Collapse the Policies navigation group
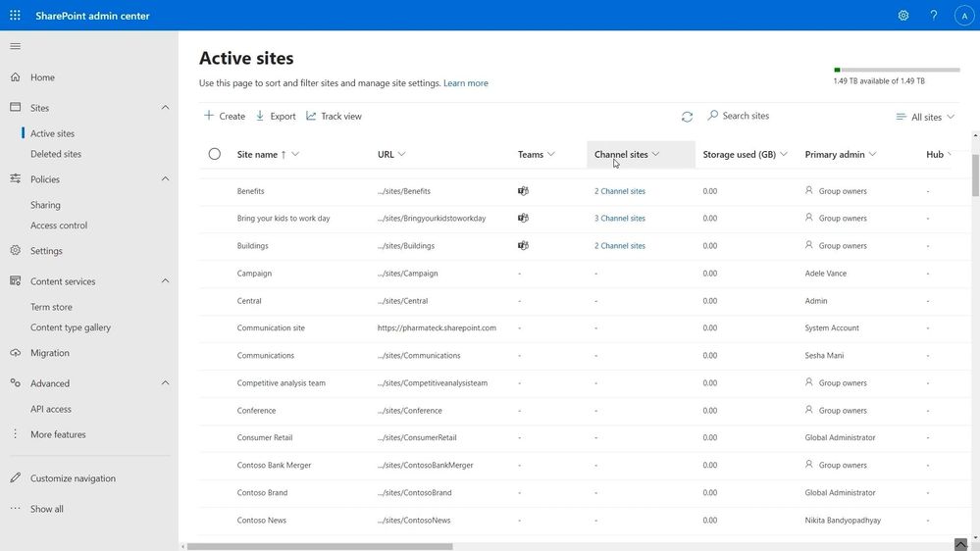This screenshot has width=980, height=551. point(165,178)
